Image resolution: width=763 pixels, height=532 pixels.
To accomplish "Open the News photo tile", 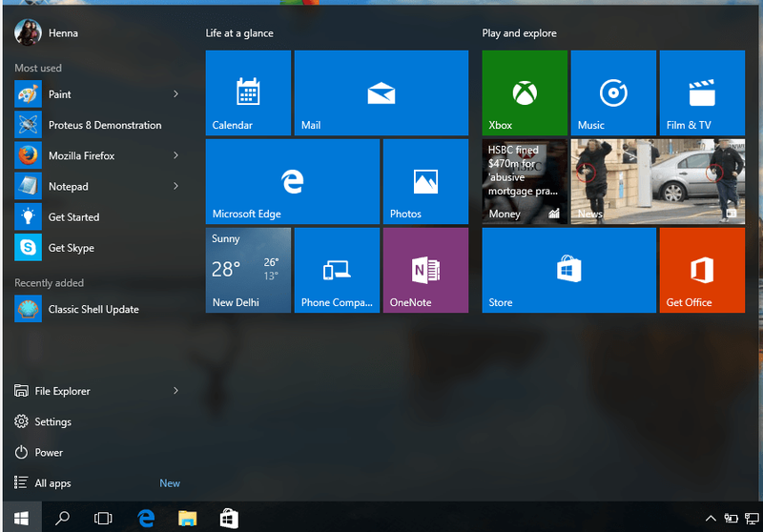I will [x=658, y=181].
